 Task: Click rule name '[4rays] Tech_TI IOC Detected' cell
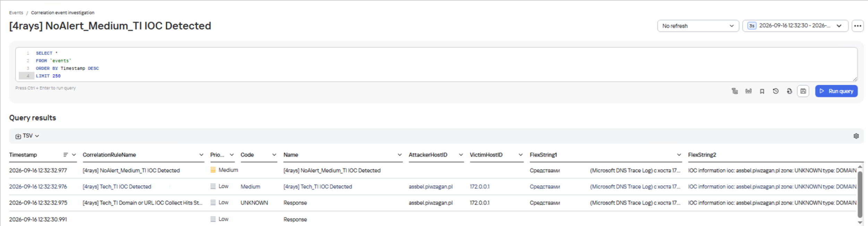117,186
